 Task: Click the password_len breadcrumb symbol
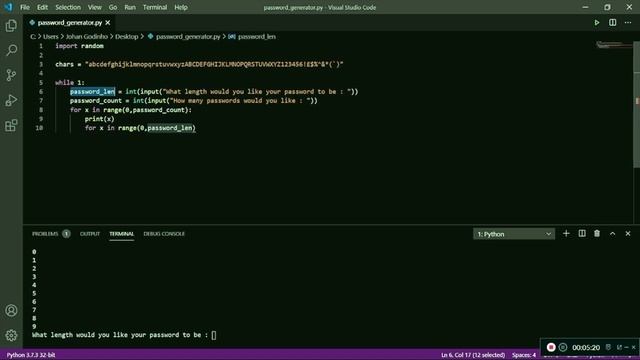click(257, 37)
